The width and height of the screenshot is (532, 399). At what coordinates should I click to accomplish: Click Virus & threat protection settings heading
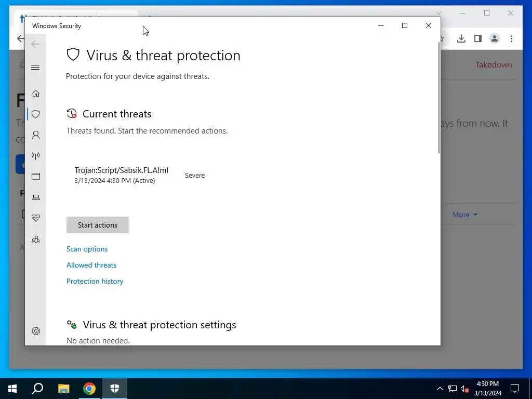159,325
